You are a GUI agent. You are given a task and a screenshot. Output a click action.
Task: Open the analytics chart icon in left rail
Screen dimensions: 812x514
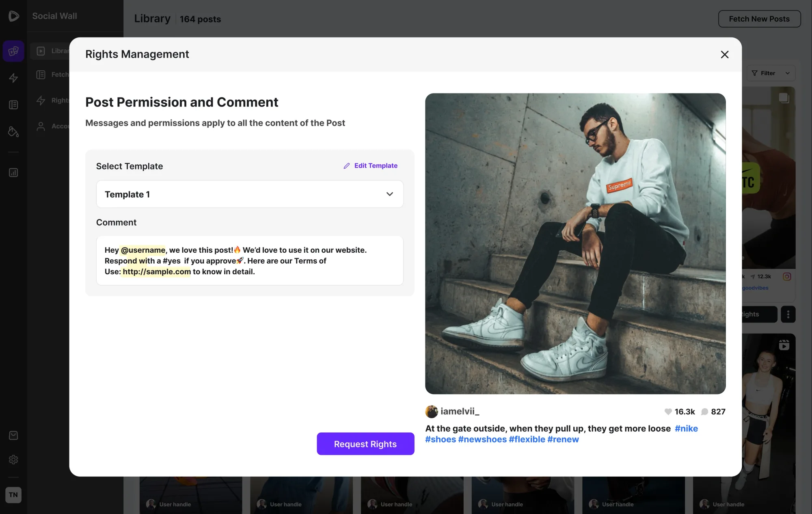click(13, 173)
